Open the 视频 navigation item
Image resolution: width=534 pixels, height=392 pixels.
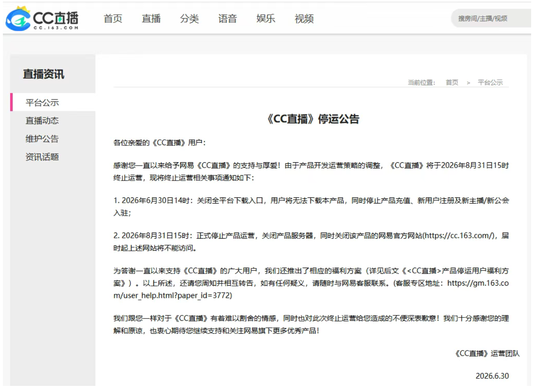coord(304,19)
